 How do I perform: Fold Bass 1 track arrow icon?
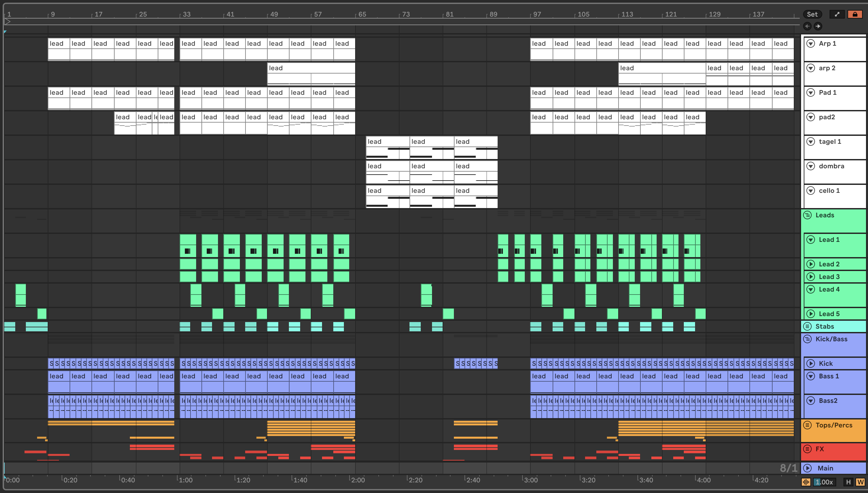point(810,376)
